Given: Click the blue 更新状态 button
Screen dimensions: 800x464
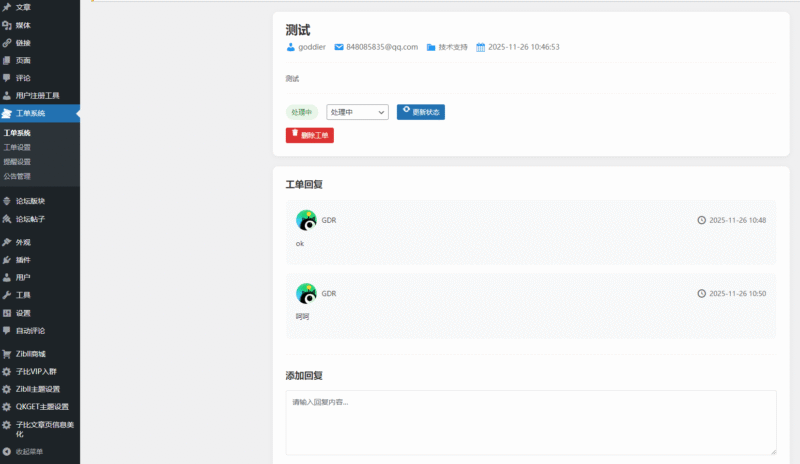Looking at the screenshot, I should coord(420,112).
